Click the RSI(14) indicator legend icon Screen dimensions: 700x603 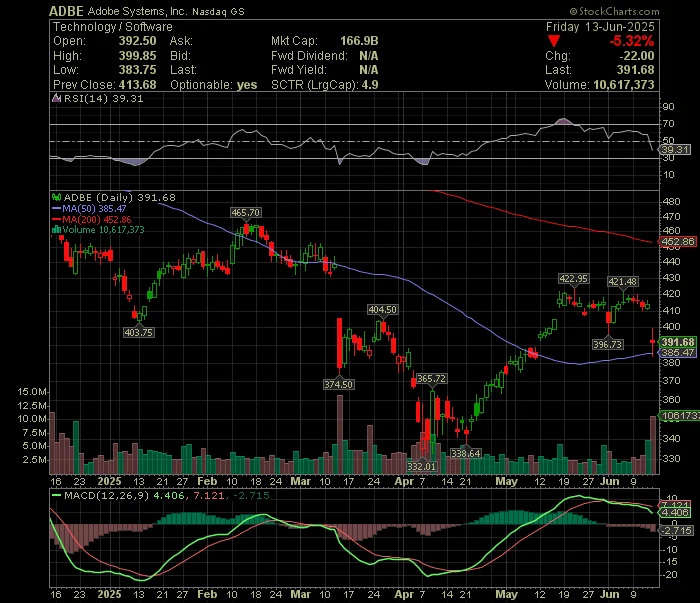[x=57, y=99]
